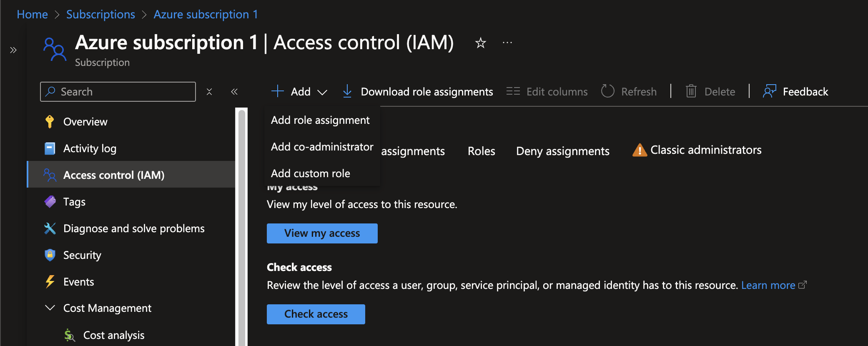Click the Cost analysis dollar icon
The height and width of the screenshot is (346, 868).
tap(69, 335)
